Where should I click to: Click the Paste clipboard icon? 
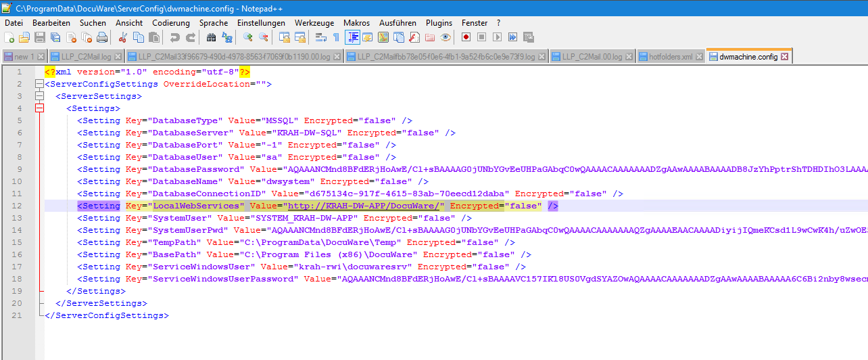pos(153,37)
